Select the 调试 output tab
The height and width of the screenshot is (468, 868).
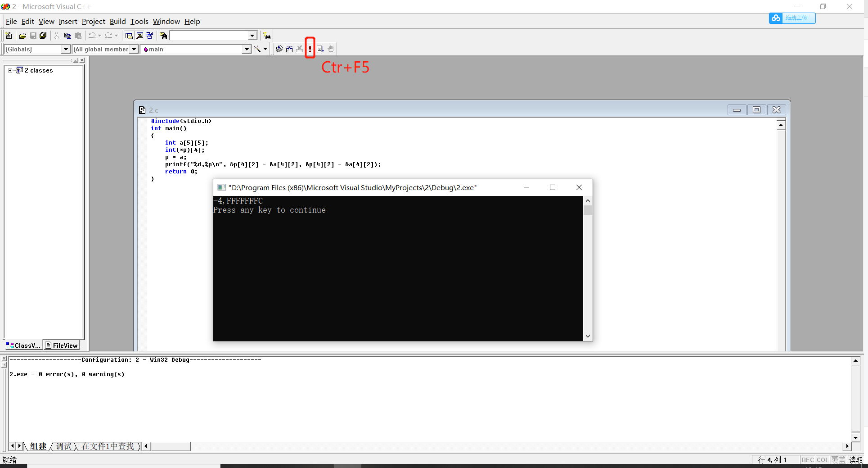click(x=63, y=446)
